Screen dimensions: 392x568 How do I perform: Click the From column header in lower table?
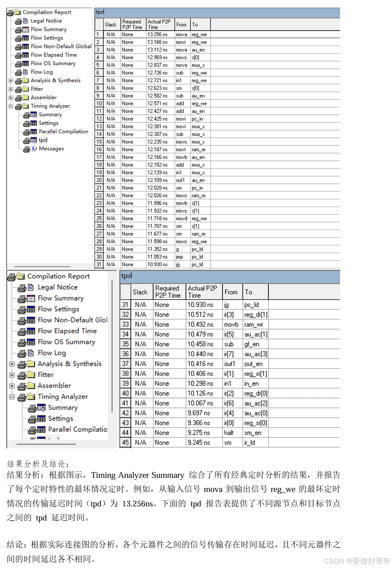click(233, 292)
